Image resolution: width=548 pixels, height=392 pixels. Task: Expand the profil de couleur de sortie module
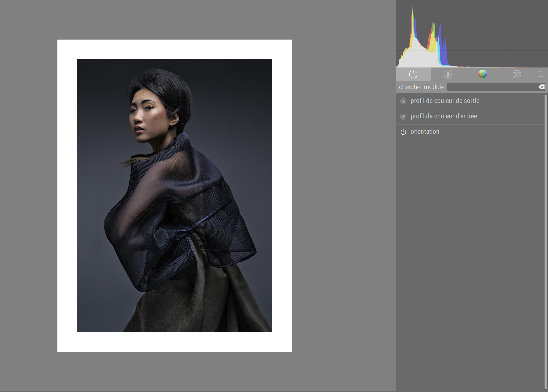[445, 101]
